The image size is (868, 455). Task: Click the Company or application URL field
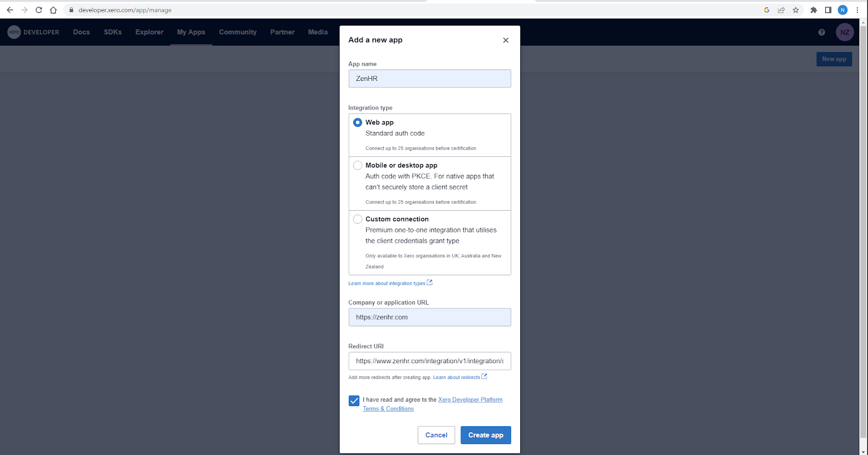pyautogui.click(x=430, y=317)
